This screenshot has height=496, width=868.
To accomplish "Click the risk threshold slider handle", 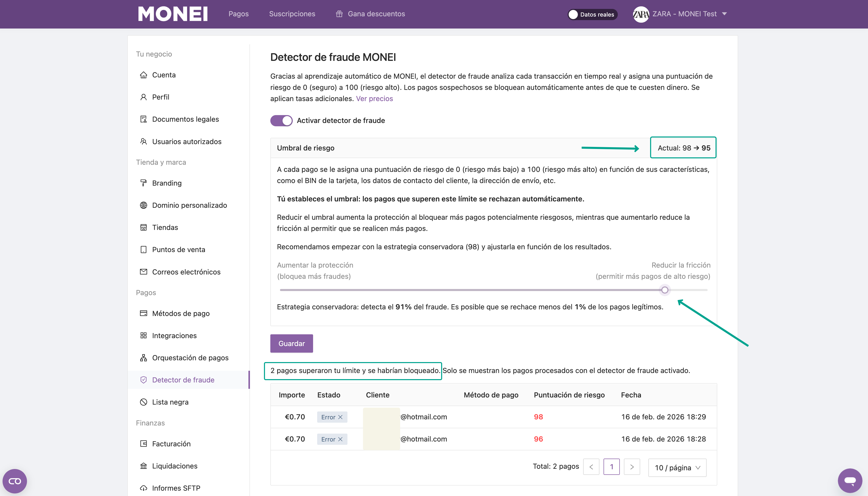I will (x=664, y=290).
